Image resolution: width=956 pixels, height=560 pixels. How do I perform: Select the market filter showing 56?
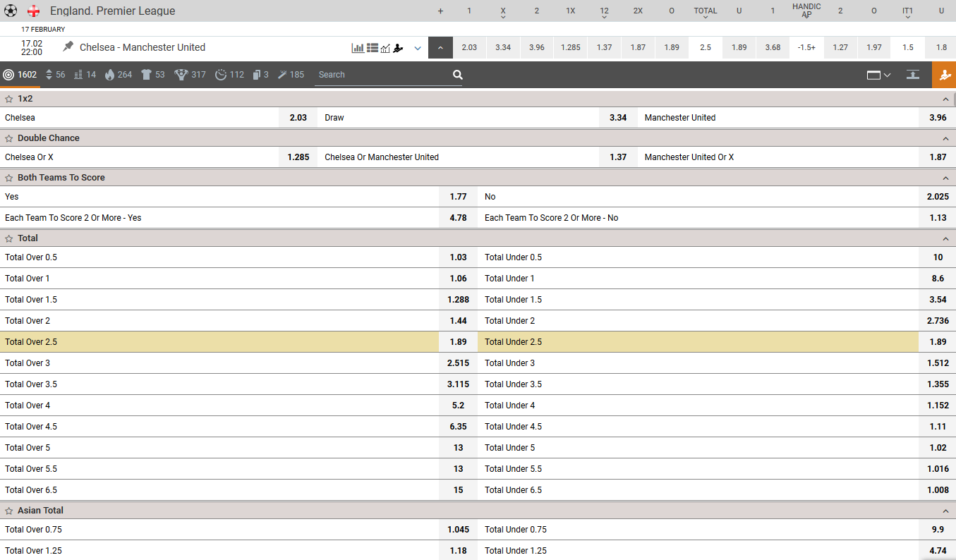[x=55, y=74]
